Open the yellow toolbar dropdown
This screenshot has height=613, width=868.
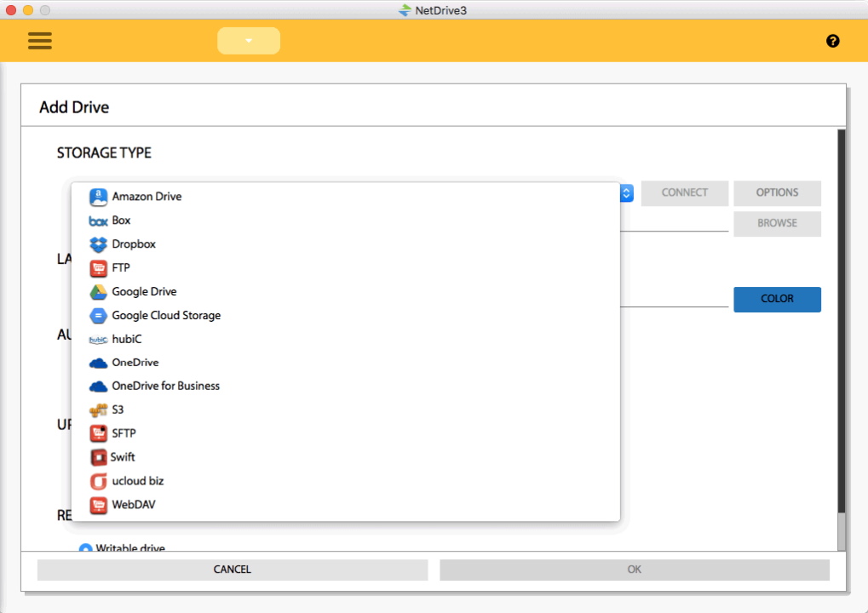[x=249, y=41]
